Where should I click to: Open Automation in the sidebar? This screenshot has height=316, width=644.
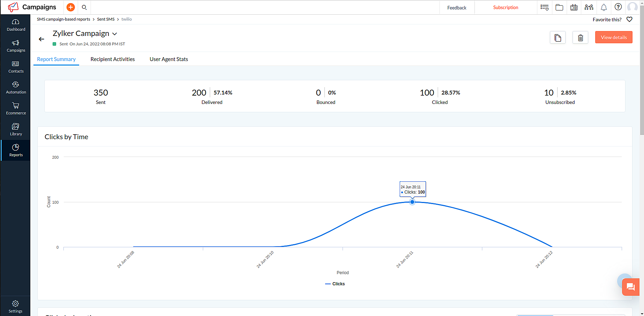16,88
